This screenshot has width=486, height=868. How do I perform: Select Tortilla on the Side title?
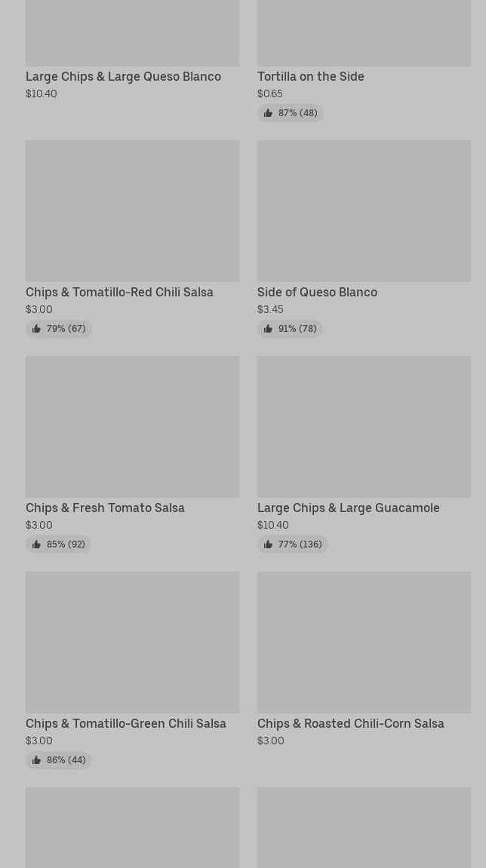[310, 77]
